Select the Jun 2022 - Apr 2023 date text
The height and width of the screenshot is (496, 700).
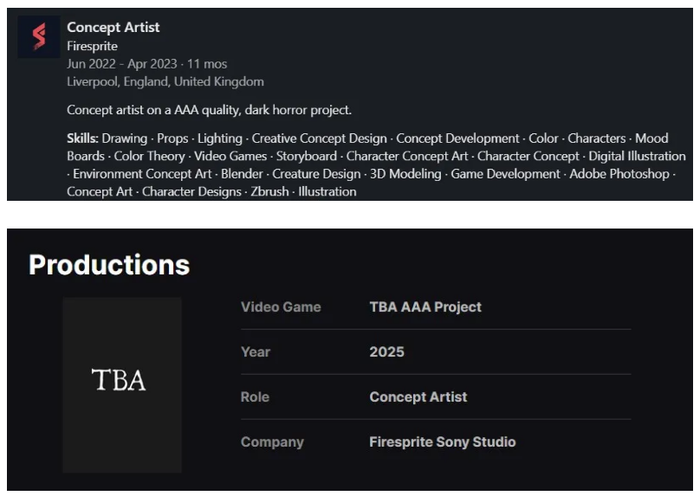tap(122, 64)
